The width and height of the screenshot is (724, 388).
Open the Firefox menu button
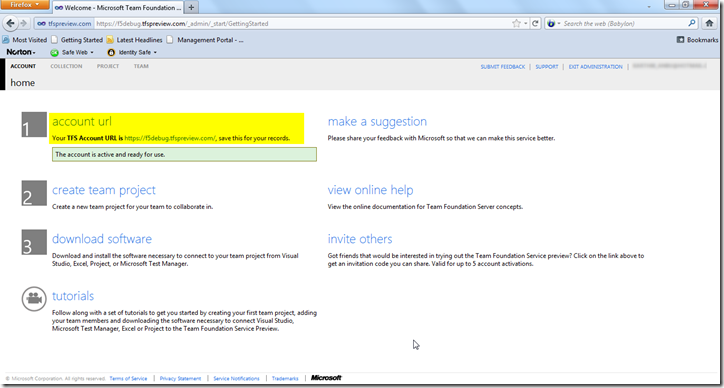[x=24, y=5]
